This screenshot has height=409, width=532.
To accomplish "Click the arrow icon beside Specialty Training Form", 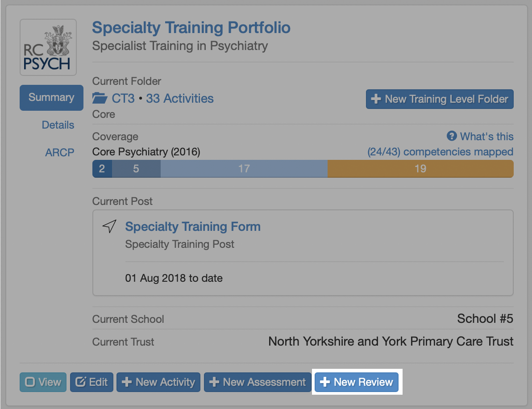I will click(109, 226).
